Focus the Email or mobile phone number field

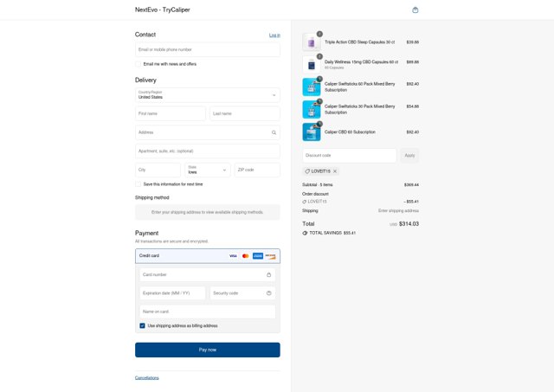pyautogui.click(x=208, y=50)
